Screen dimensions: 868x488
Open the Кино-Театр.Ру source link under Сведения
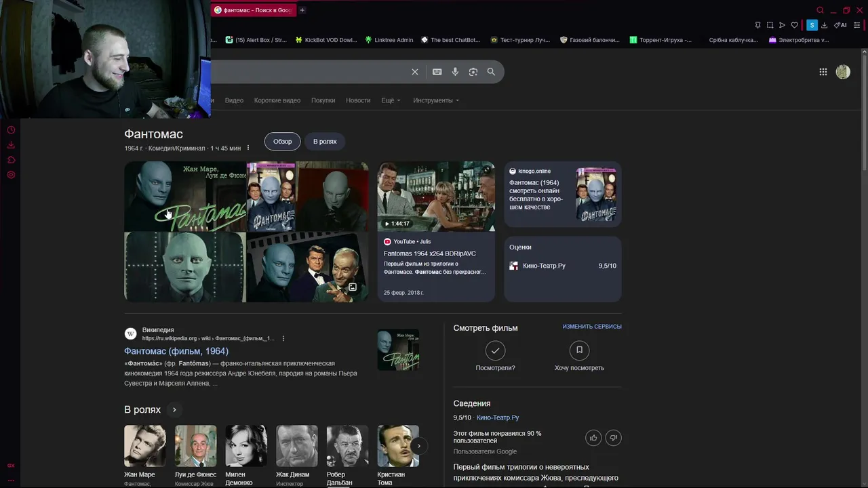pos(498,418)
